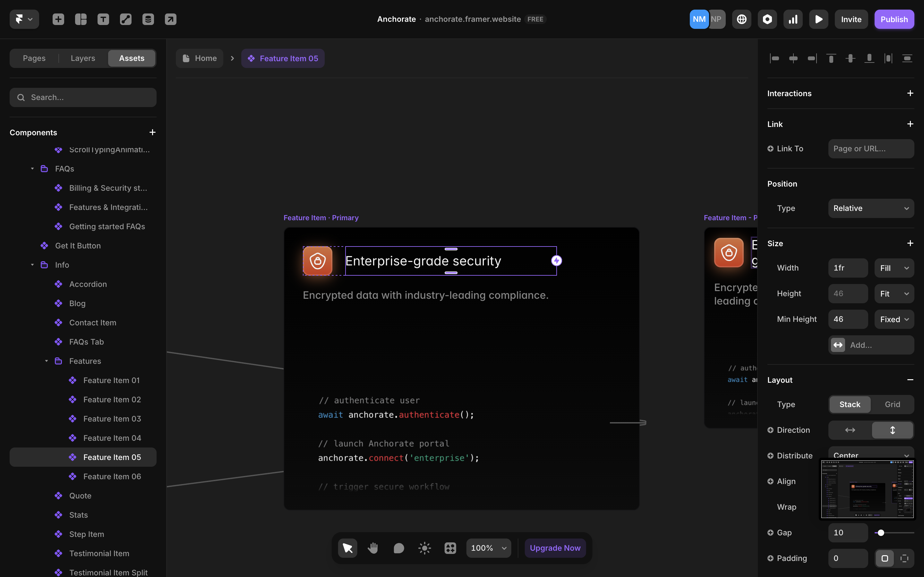This screenshot has height=577, width=924.
Task: Open the Layout tool in top toolbar
Action: [x=81, y=19]
